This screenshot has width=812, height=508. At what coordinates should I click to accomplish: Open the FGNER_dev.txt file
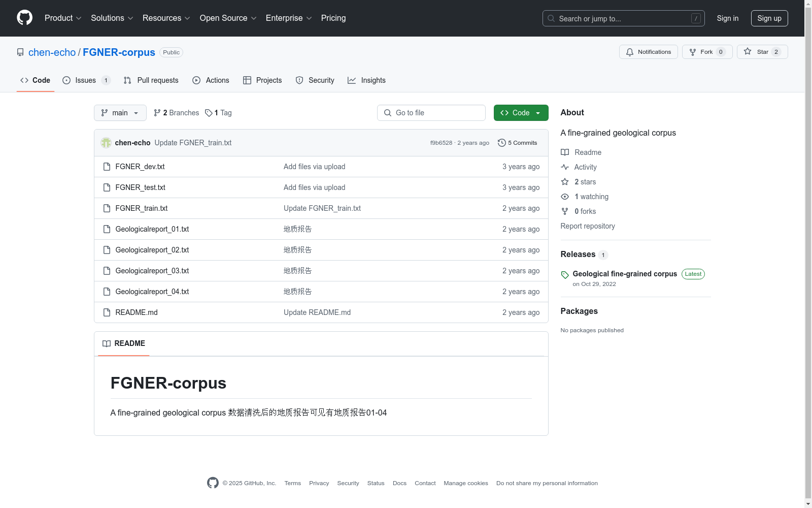coord(140,167)
